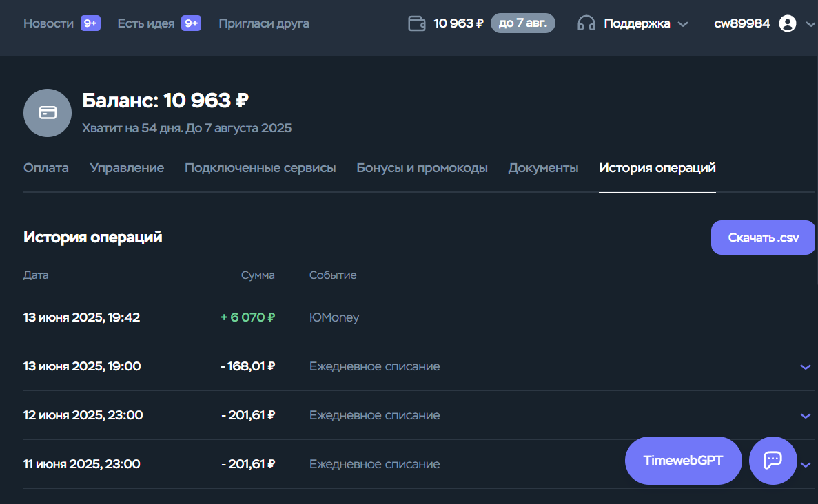Open the Новости link
818x504 pixels.
click(48, 23)
